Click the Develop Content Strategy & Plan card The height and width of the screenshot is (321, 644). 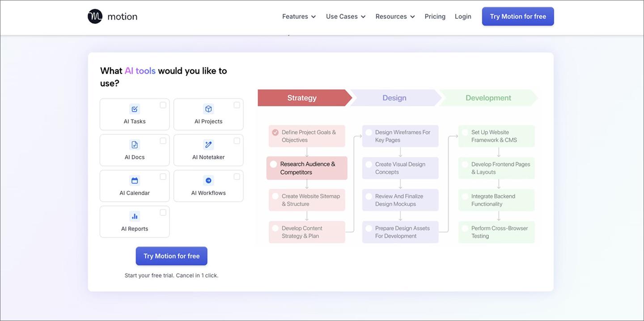tap(306, 232)
